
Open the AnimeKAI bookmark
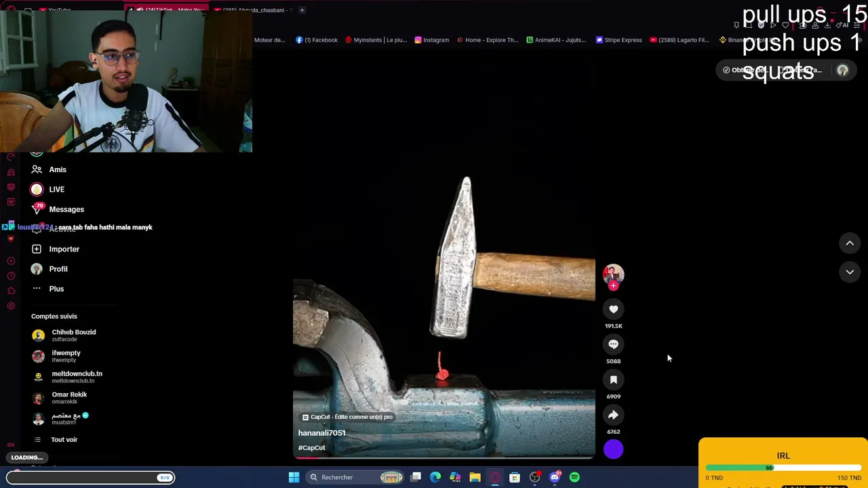tap(556, 40)
